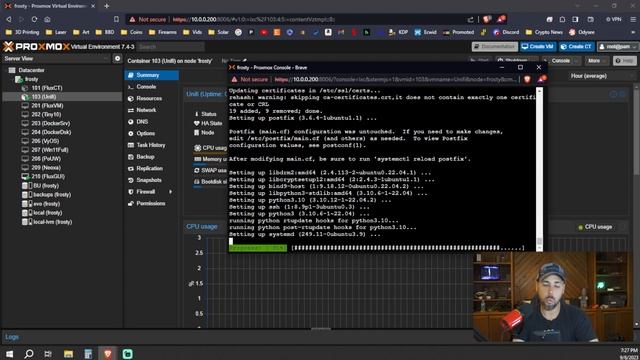Reload the browser page
The width and height of the screenshot is (640, 360).
[34, 19]
